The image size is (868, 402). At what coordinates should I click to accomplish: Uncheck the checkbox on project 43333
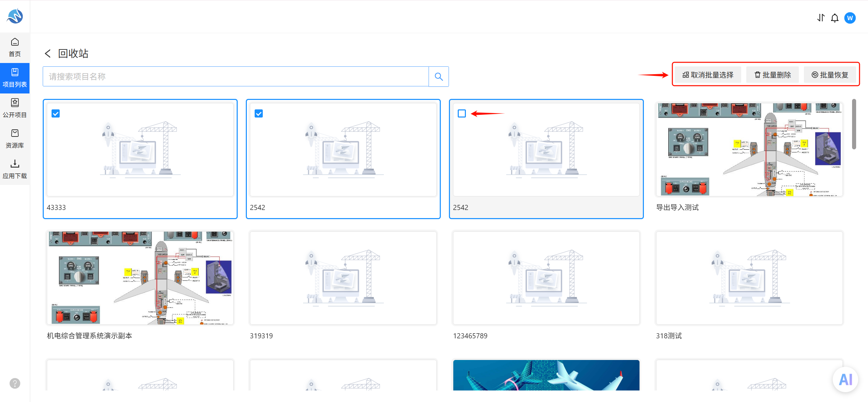pyautogui.click(x=56, y=113)
